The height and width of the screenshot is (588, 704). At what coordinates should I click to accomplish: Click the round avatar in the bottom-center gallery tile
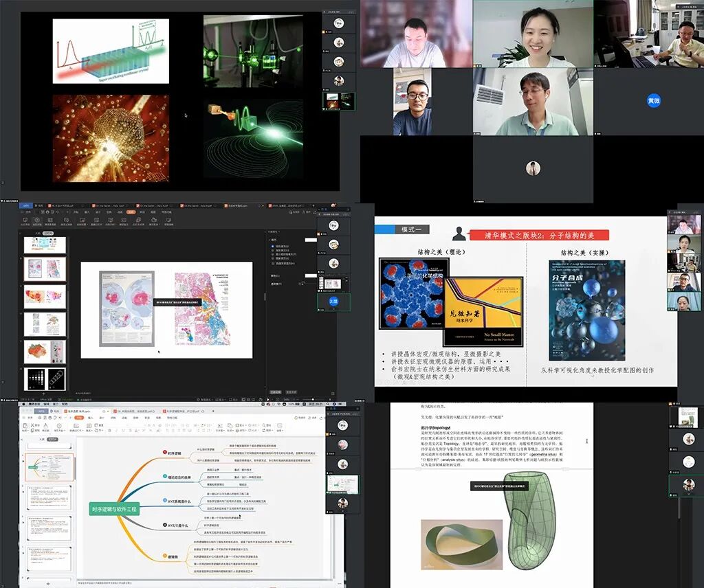click(533, 168)
